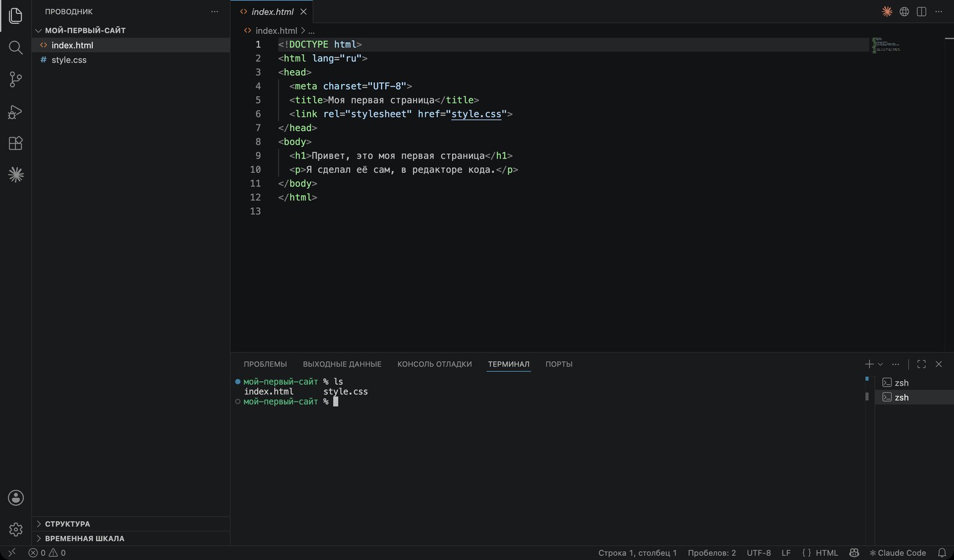Switch to the ПРОБЛЕМЫ panel tab
The width and height of the screenshot is (954, 560).
265,364
